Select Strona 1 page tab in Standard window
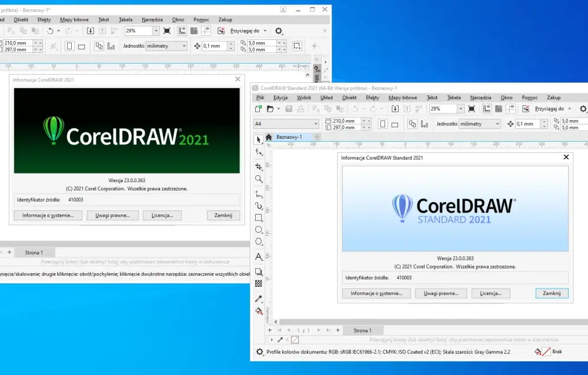Screen dimensions: 588x375 tap(362, 330)
